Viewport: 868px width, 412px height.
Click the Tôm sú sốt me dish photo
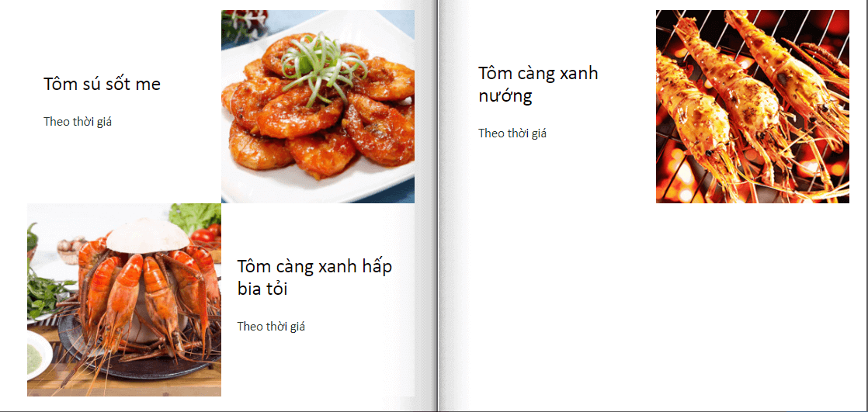click(x=318, y=106)
